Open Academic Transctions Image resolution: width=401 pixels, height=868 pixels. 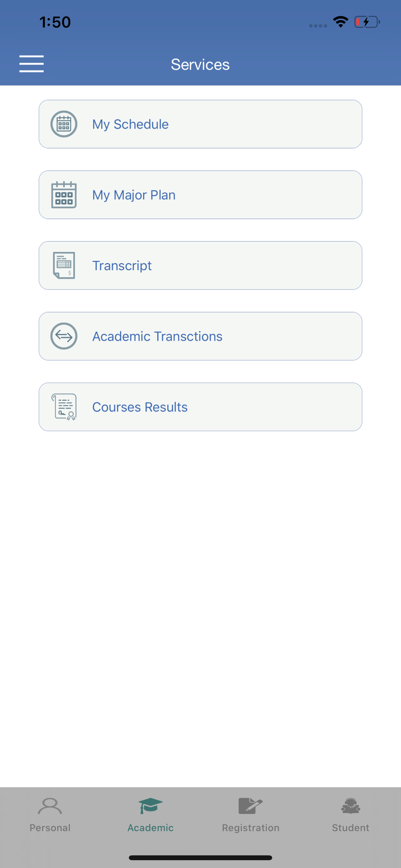coord(200,336)
